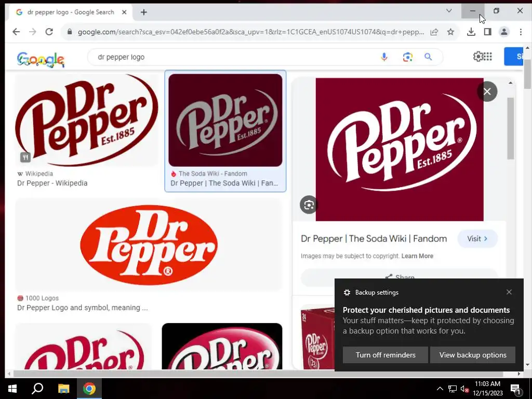
Task: Select 1000 Logos red oval thumbnail
Action: (149, 245)
